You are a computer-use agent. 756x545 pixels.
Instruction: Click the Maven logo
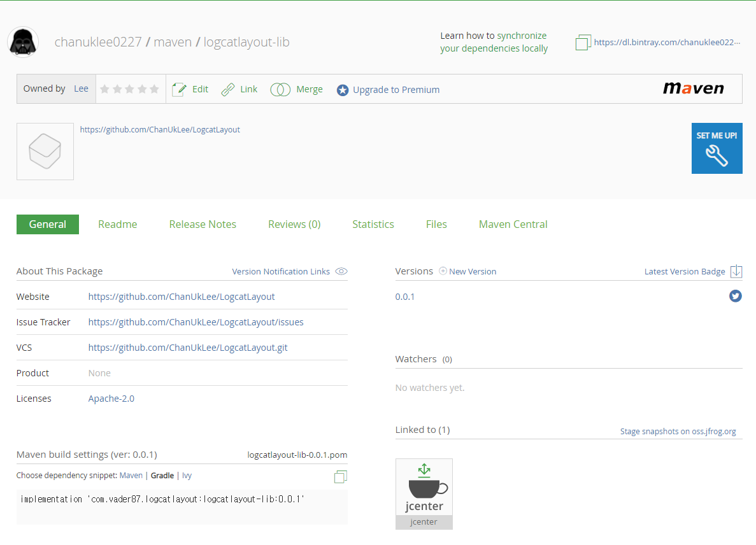(694, 88)
